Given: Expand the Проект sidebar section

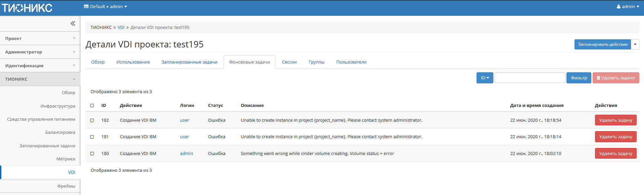Looking at the screenshot, I should tap(40, 38).
